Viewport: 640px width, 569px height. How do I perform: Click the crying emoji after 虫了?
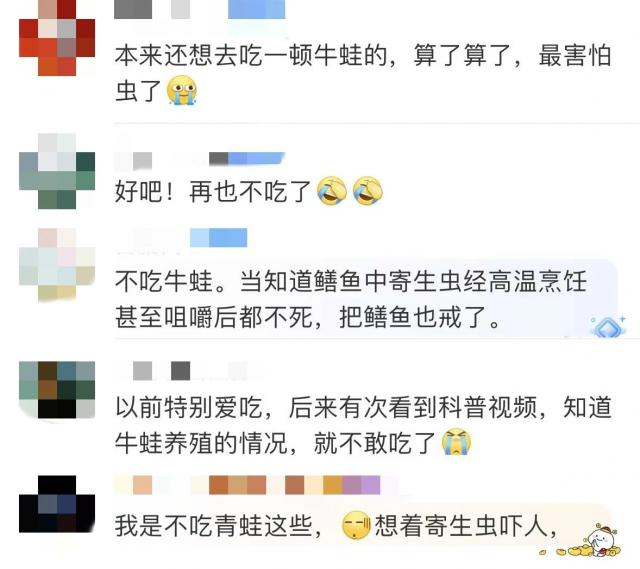[x=182, y=90]
